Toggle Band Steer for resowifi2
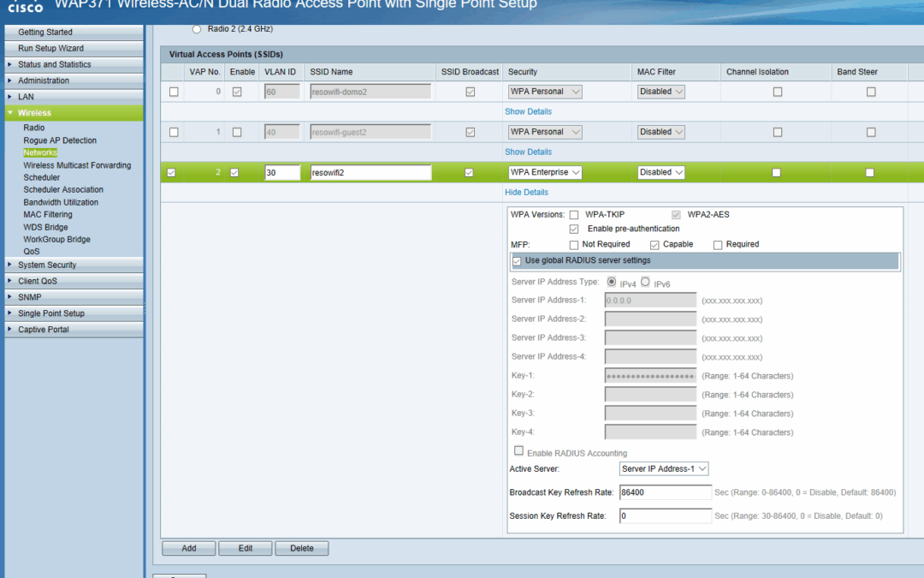This screenshot has width=924, height=578. (x=870, y=173)
